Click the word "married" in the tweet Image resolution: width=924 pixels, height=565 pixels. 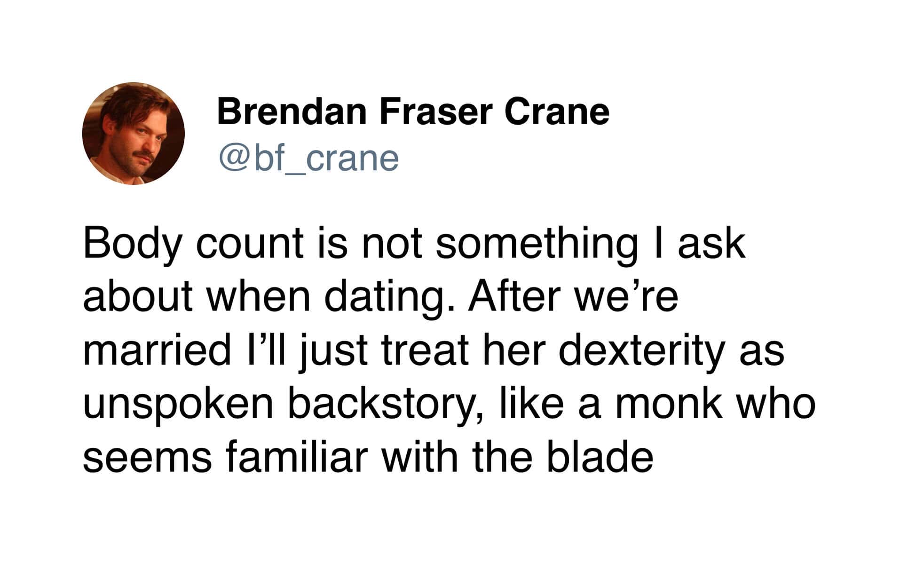coord(157,350)
